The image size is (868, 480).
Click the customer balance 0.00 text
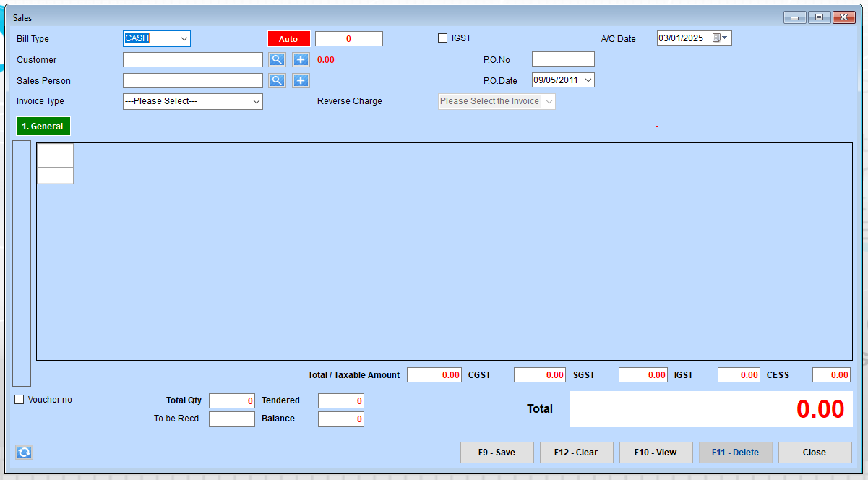pos(326,60)
